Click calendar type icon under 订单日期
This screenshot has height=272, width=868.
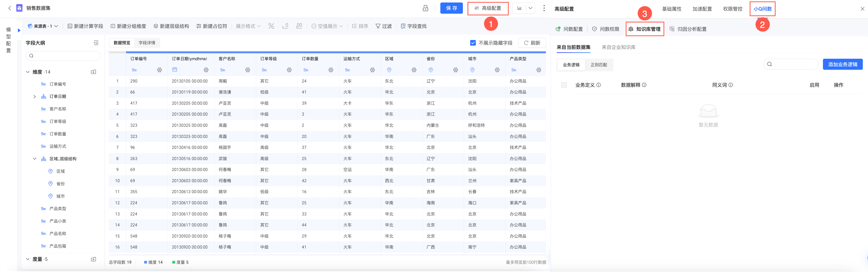(x=174, y=70)
